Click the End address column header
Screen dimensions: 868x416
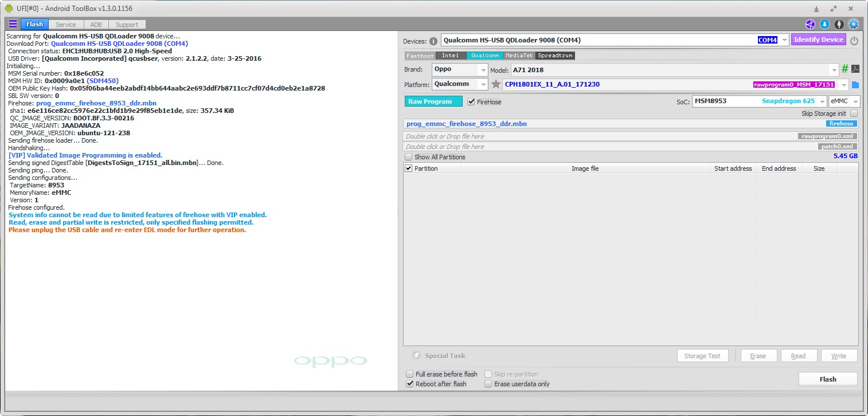779,168
